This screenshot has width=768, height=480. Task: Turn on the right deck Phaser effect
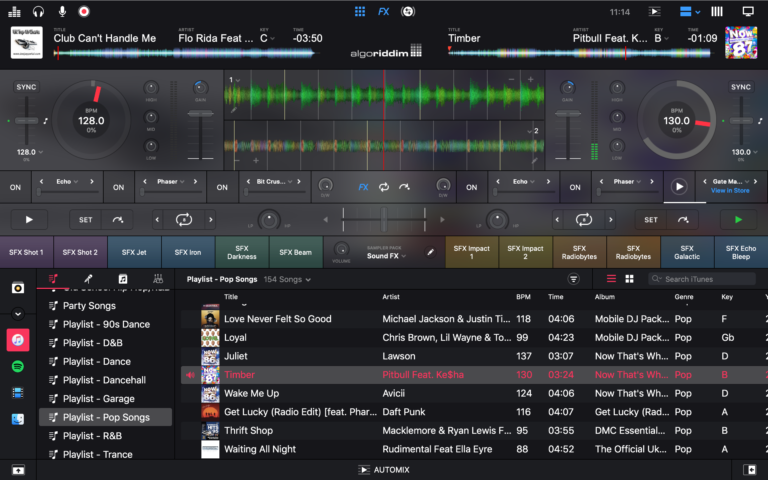click(x=575, y=187)
